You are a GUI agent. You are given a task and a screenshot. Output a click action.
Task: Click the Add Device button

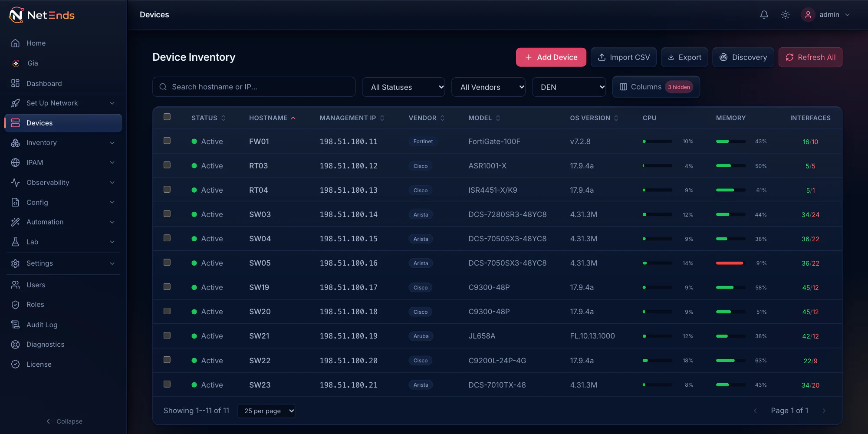point(551,57)
